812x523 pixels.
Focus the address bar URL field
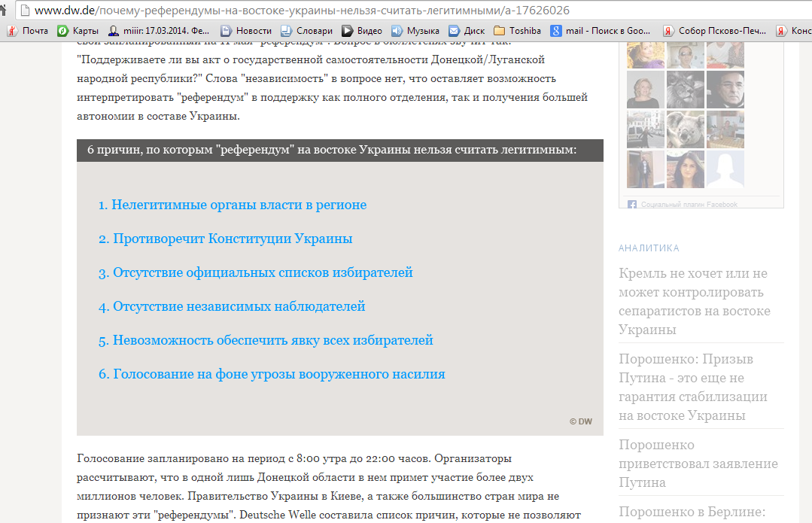click(x=415, y=11)
